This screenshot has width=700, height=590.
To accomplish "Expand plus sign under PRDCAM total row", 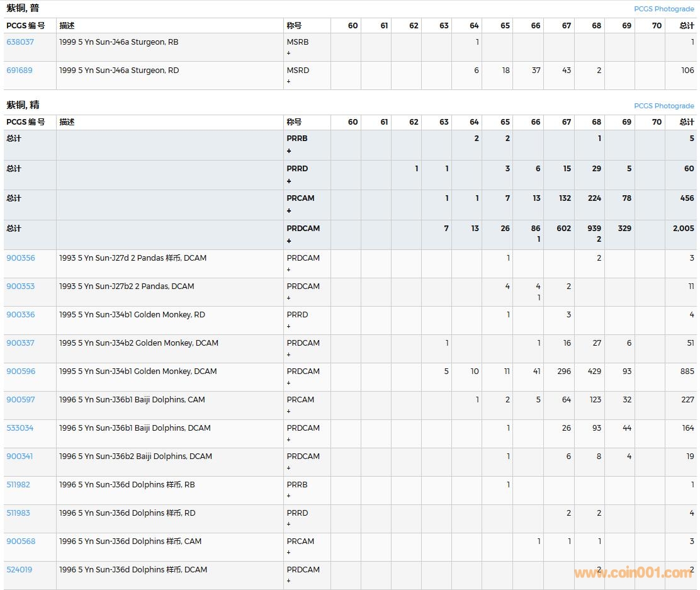I will [289, 241].
